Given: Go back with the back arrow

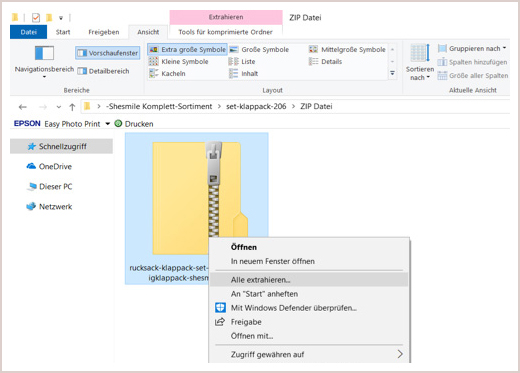Looking at the screenshot, I should [23, 107].
